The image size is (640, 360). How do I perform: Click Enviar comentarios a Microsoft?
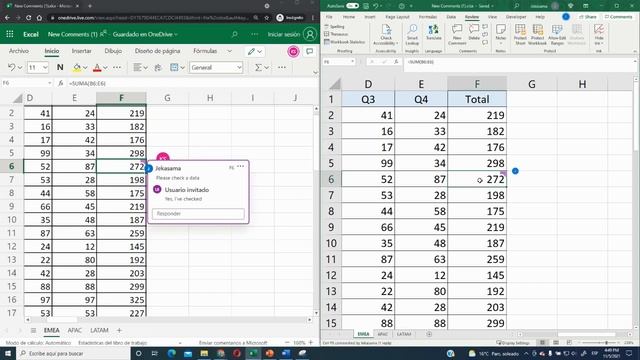tap(233, 343)
